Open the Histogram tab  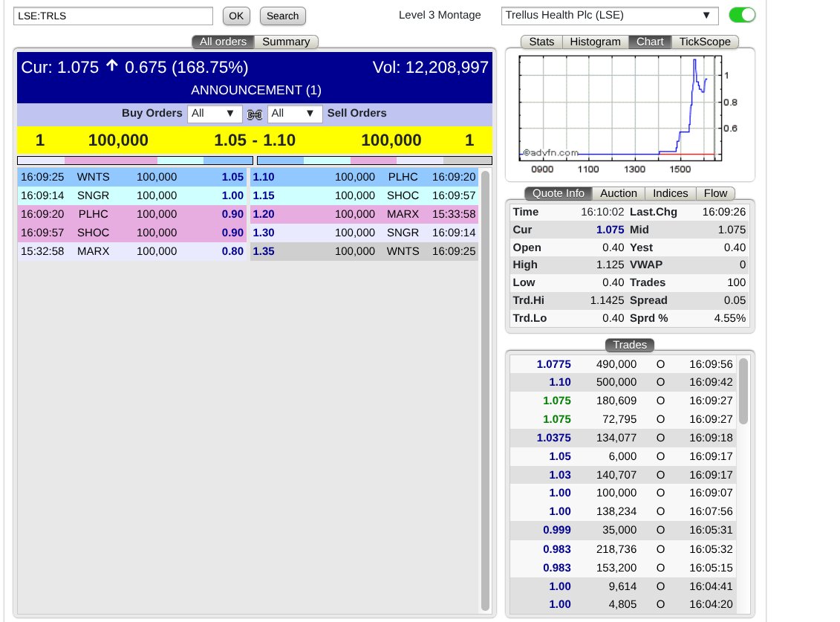[x=595, y=42]
